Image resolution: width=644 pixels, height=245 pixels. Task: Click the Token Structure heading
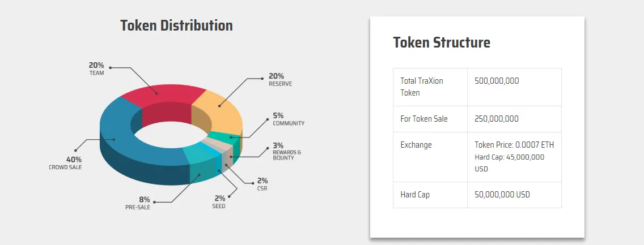(x=442, y=42)
